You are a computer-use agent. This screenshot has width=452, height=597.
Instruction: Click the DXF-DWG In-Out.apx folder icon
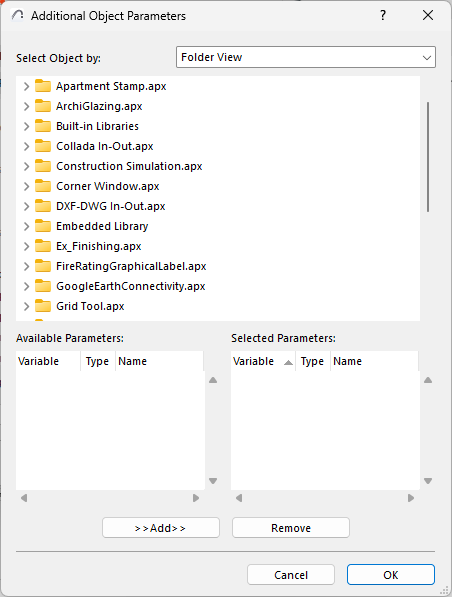(x=43, y=206)
